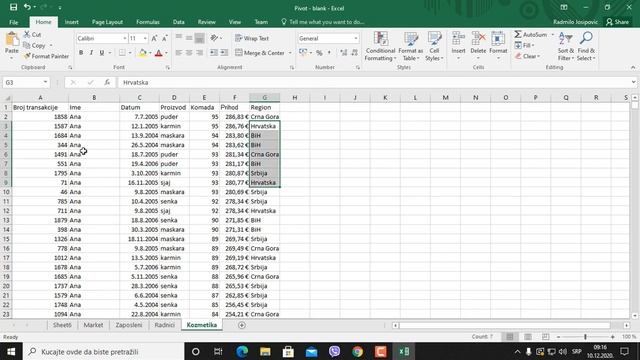Click the Decrease Decimal icon

(354, 53)
